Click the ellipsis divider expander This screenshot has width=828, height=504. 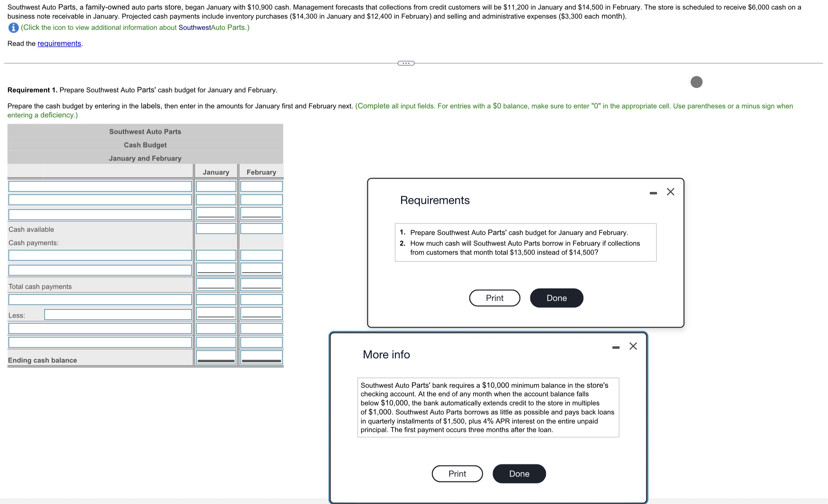[x=406, y=63]
